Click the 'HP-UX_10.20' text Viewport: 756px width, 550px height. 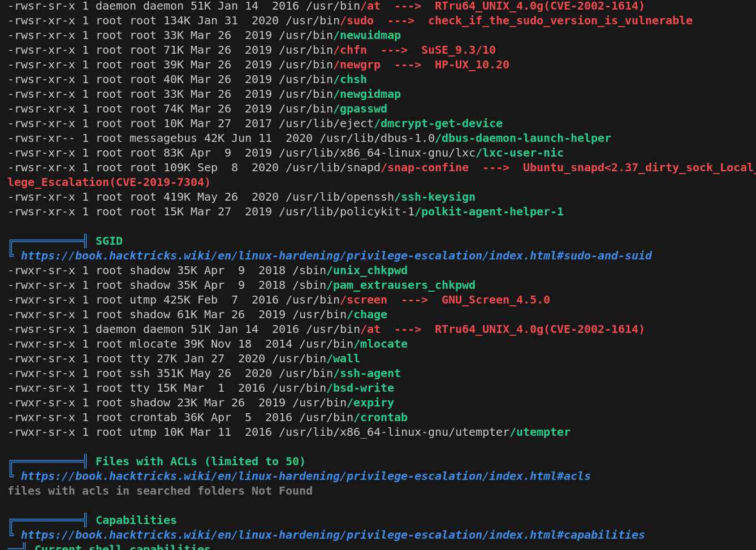472,64
